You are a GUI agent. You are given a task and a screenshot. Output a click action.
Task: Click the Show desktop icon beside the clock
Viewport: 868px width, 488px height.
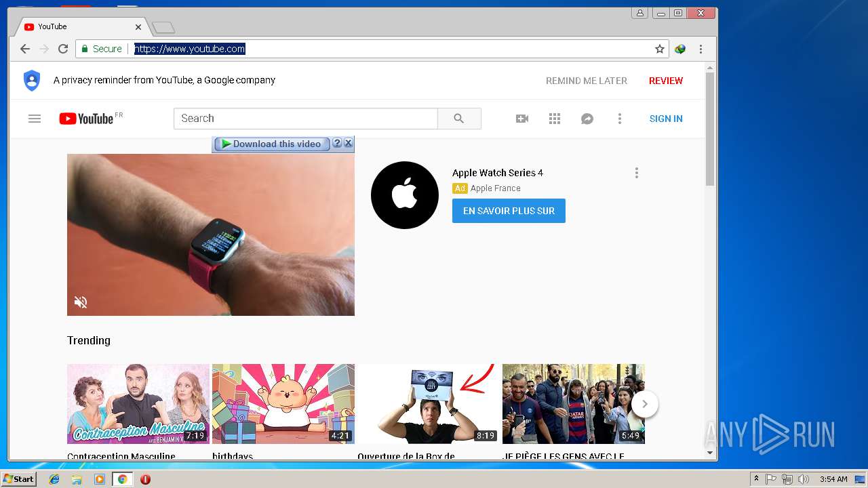point(860,479)
